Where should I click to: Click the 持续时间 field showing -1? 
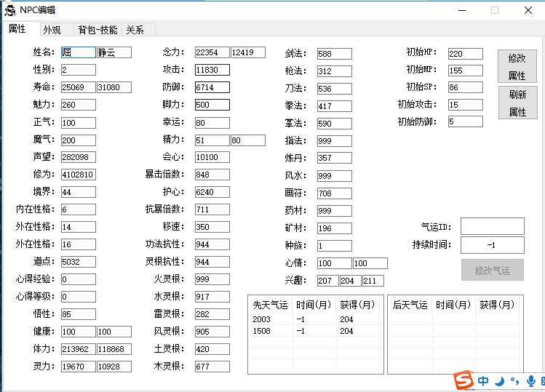tap(493, 245)
